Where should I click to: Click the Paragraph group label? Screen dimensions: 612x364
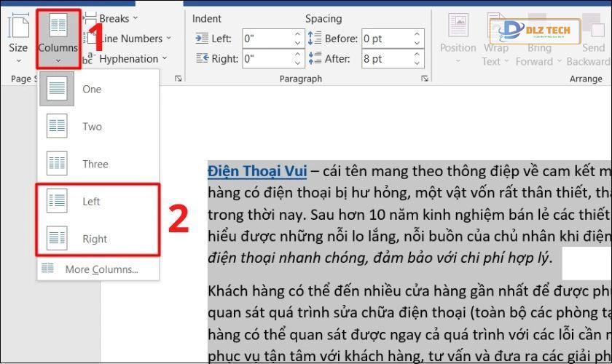pos(300,79)
